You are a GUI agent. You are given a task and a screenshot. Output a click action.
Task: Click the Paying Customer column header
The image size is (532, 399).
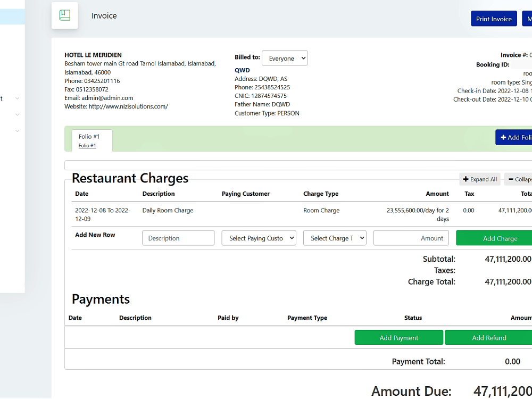tap(246, 194)
